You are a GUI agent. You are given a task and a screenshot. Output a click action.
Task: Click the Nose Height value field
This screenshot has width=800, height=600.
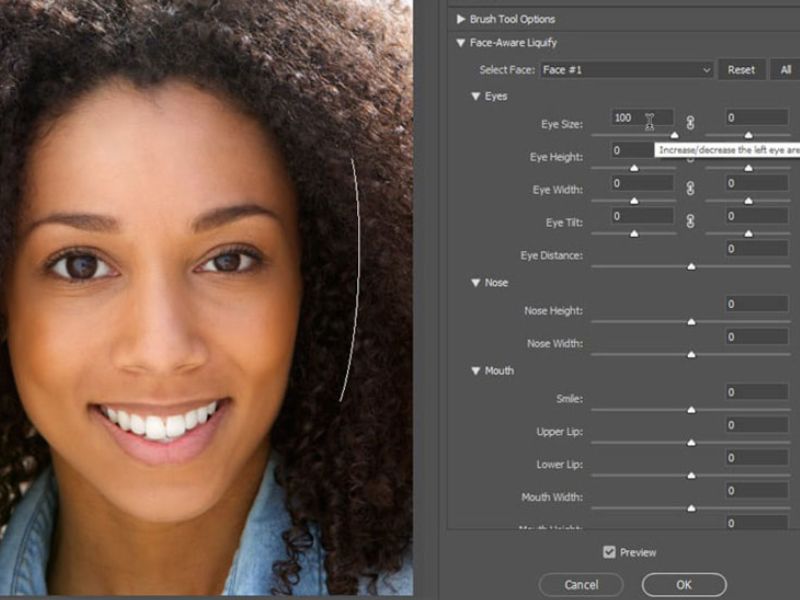pyautogui.click(x=757, y=304)
